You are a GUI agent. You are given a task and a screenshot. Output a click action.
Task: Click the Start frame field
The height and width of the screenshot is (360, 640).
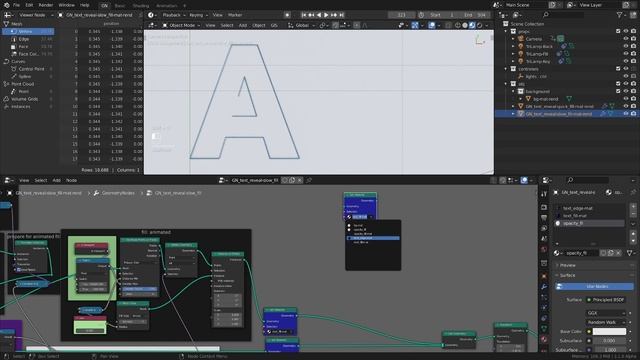click(x=442, y=15)
